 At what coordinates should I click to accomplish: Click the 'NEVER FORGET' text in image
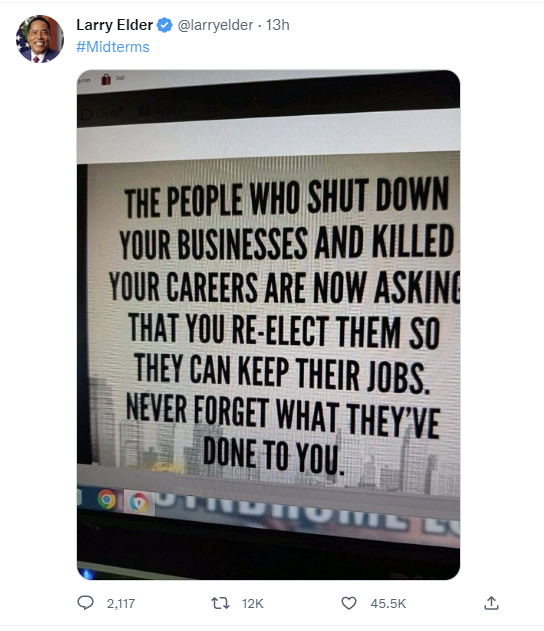click(197, 408)
